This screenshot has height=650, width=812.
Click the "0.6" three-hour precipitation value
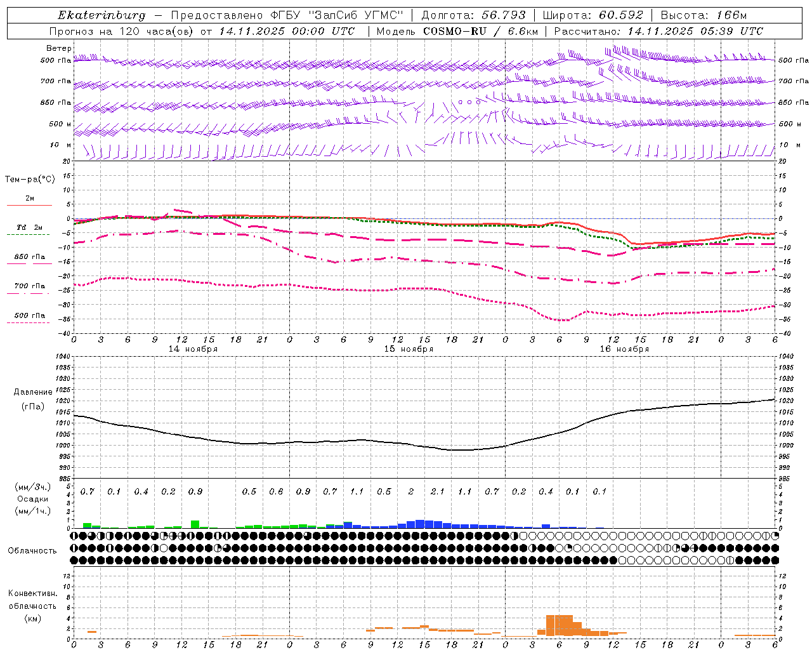pos(276,491)
